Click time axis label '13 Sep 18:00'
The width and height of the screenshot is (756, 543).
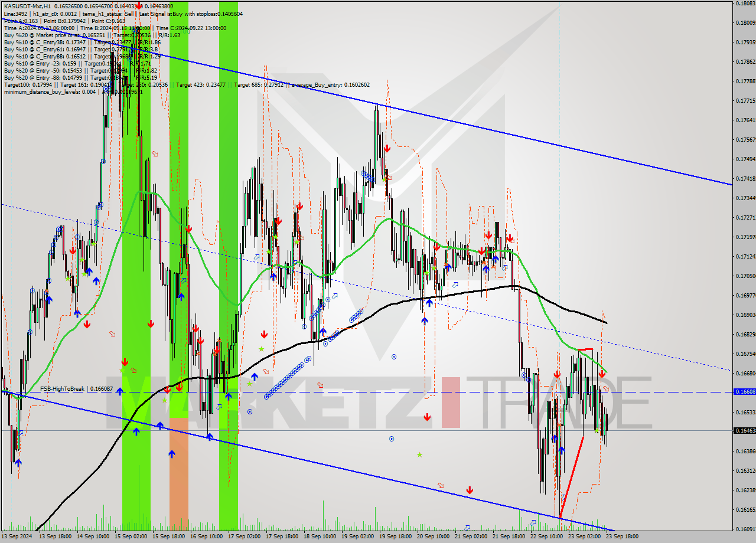pos(56,537)
